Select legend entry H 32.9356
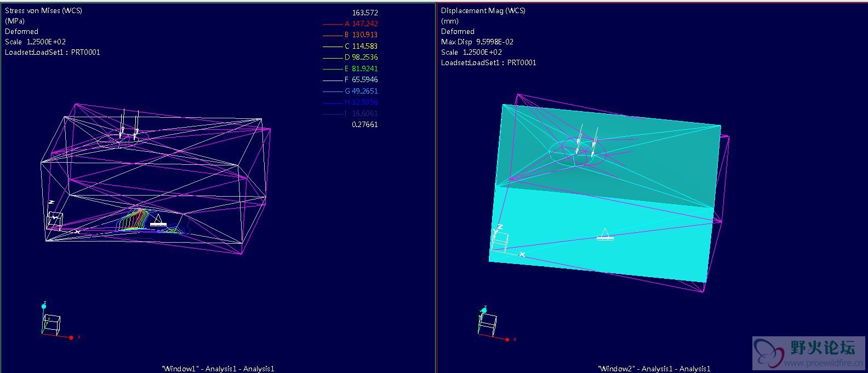868x373 pixels. [x=361, y=102]
